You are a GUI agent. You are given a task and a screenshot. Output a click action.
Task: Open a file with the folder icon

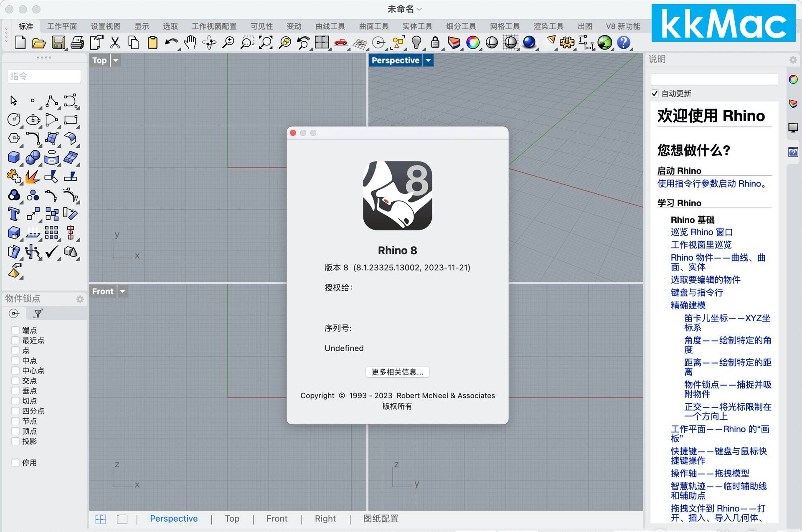pos(39,43)
